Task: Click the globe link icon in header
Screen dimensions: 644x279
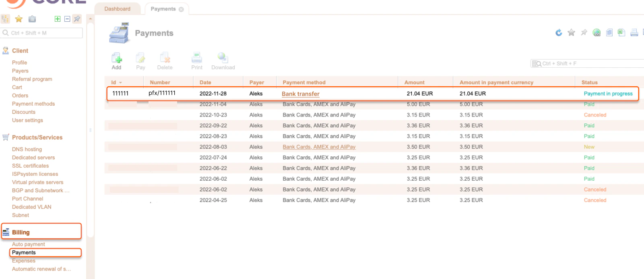Action: click(597, 33)
